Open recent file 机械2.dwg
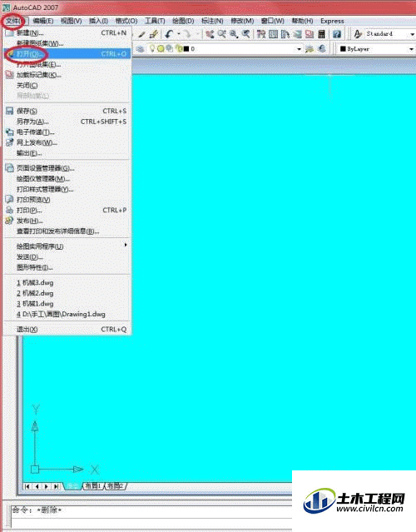This screenshot has width=416, height=532. (x=67, y=293)
